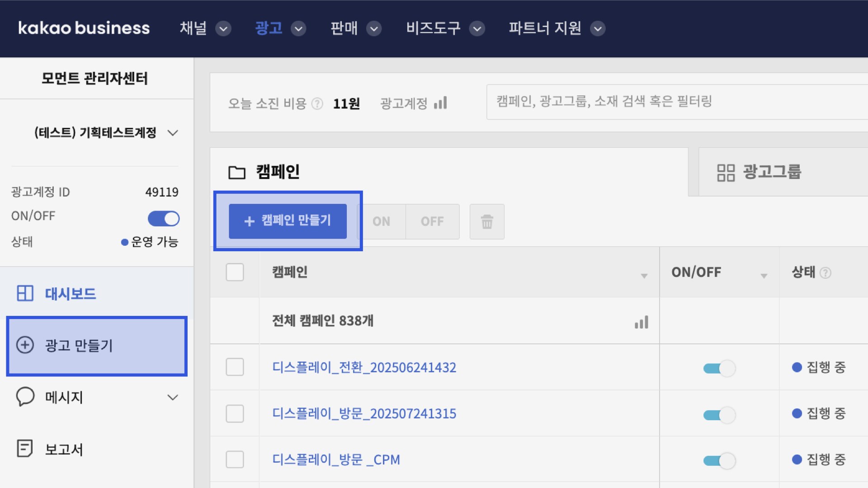The image size is (868, 488).
Task: Click help icon beside 오늘 소진 비용
Action: (x=317, y=104)
